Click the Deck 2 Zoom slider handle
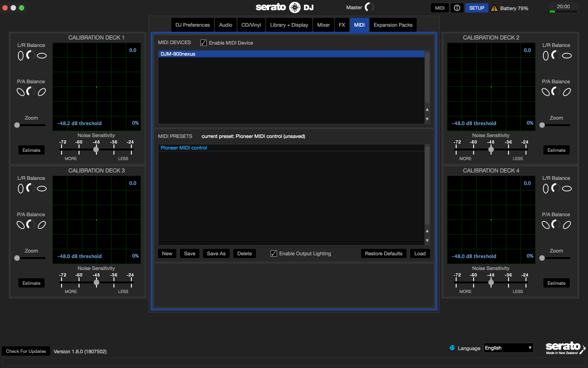588x368 pixels. (542, 125)
